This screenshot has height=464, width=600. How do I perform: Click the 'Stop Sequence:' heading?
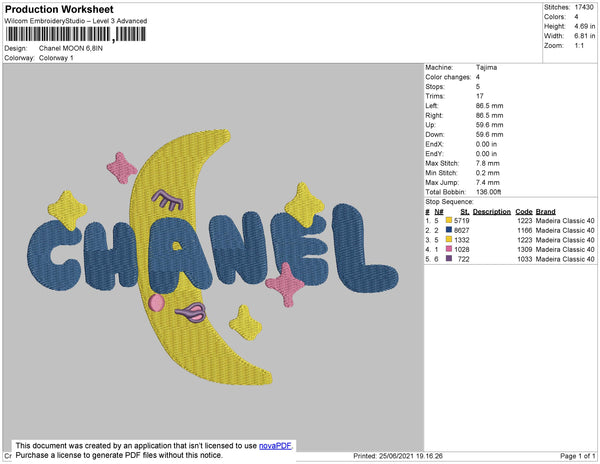pos(449,202)
